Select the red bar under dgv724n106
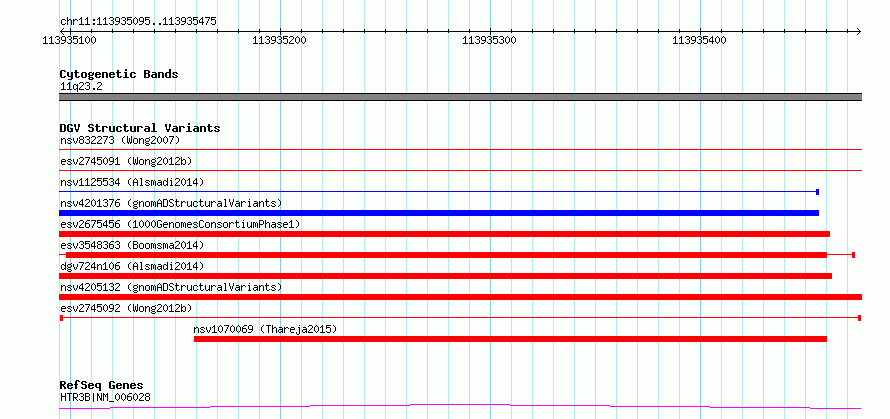This screenshot has height=419, width=890. 446,276
